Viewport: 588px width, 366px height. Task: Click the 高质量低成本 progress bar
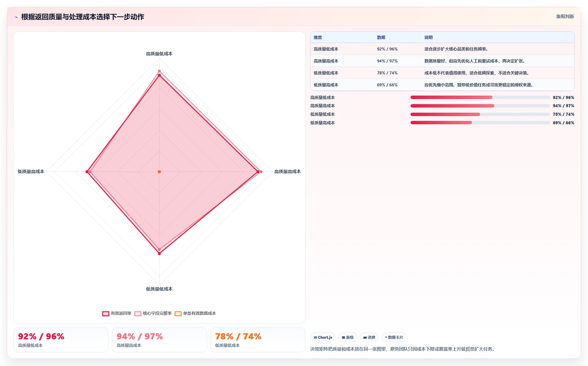click(480, 98)
